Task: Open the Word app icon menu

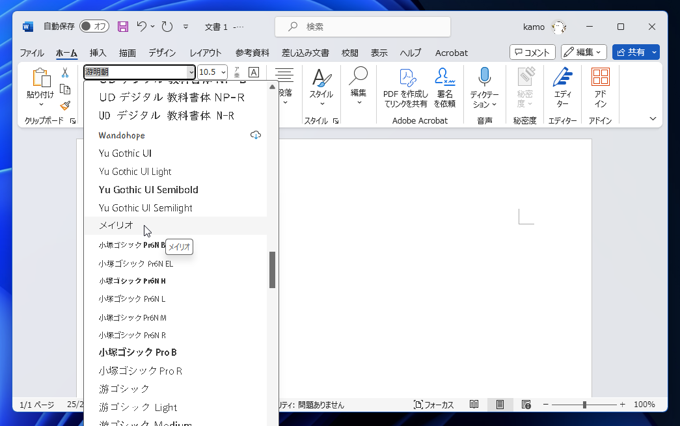Action: pyautogui.click(x=28, y=27)
